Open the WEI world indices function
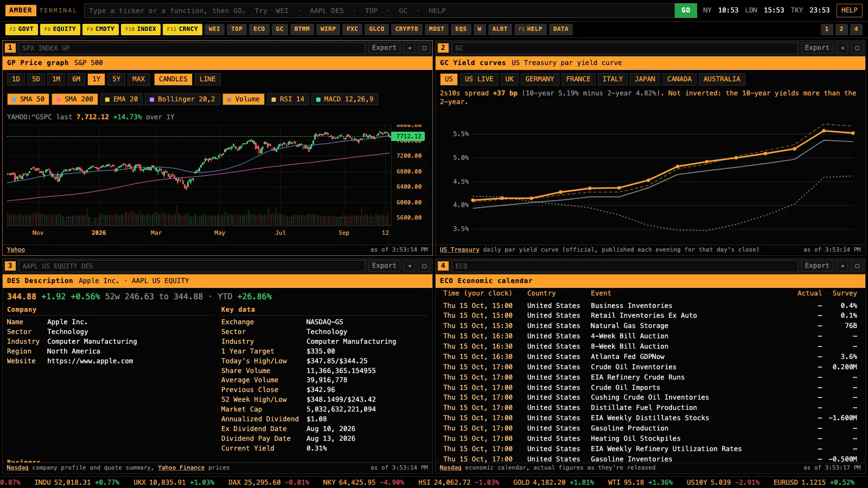Viewport: 868px width, 488px height. [215, 29]
